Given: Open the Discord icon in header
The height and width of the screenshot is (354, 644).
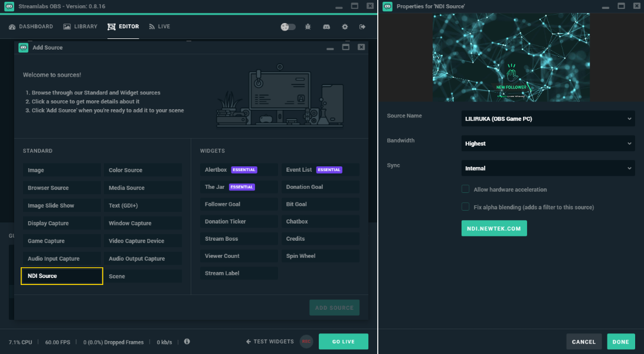Looking at the screenshot, I should click(326, 27).
